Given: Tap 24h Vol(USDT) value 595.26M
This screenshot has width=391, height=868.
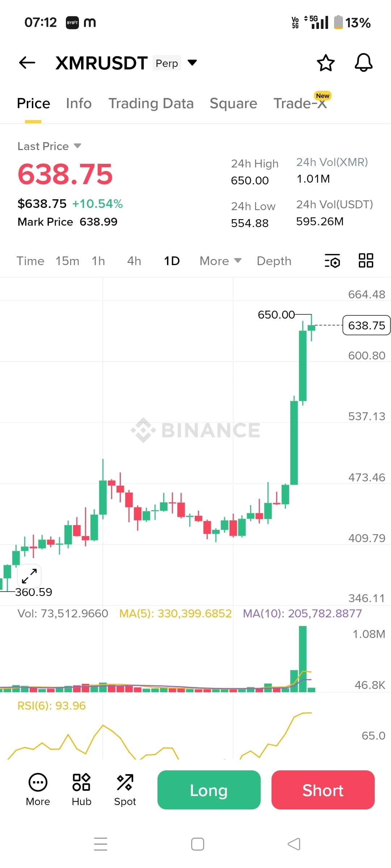Looking at the screenshot, I should [320, 221].
